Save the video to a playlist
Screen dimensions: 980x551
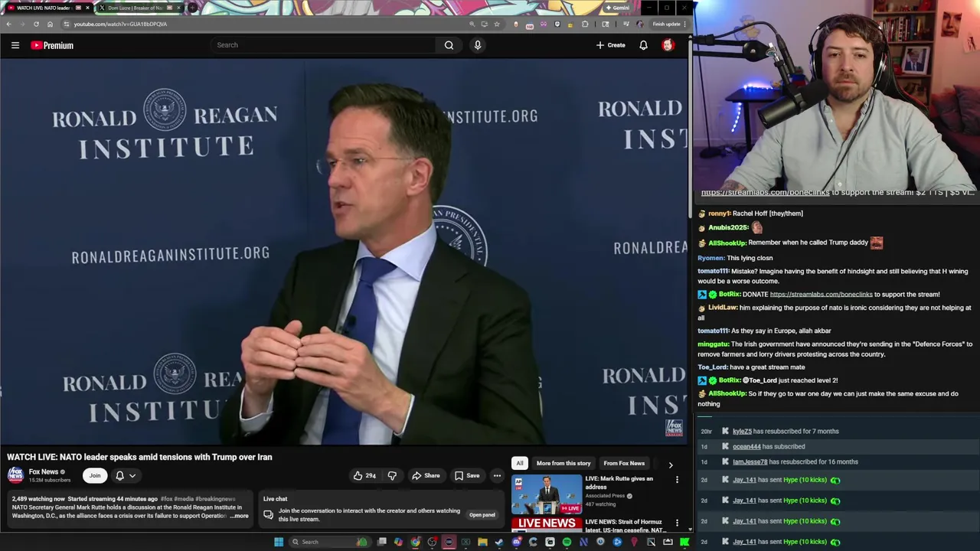466,476
